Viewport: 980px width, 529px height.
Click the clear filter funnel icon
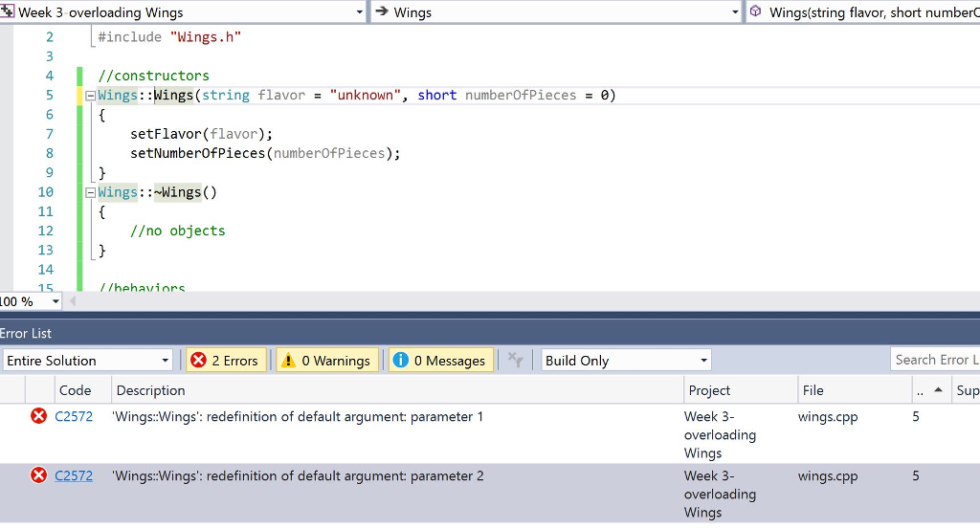[x=515, y=360]
